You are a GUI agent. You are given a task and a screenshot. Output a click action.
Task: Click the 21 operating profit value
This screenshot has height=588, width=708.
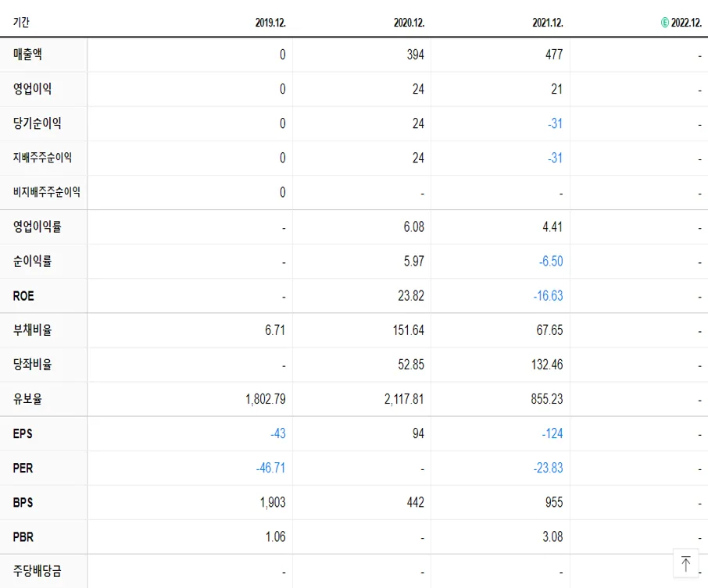[x=556, y=89]
